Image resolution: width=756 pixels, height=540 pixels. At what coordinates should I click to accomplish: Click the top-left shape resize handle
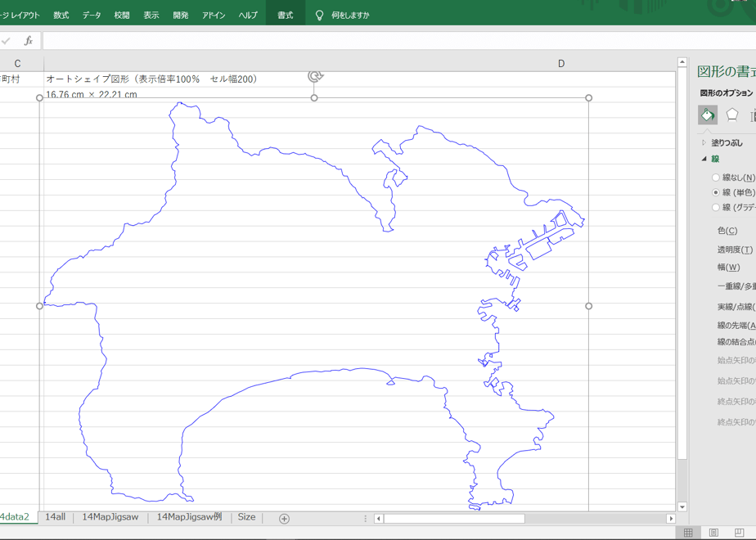click(x=39, y=98)
